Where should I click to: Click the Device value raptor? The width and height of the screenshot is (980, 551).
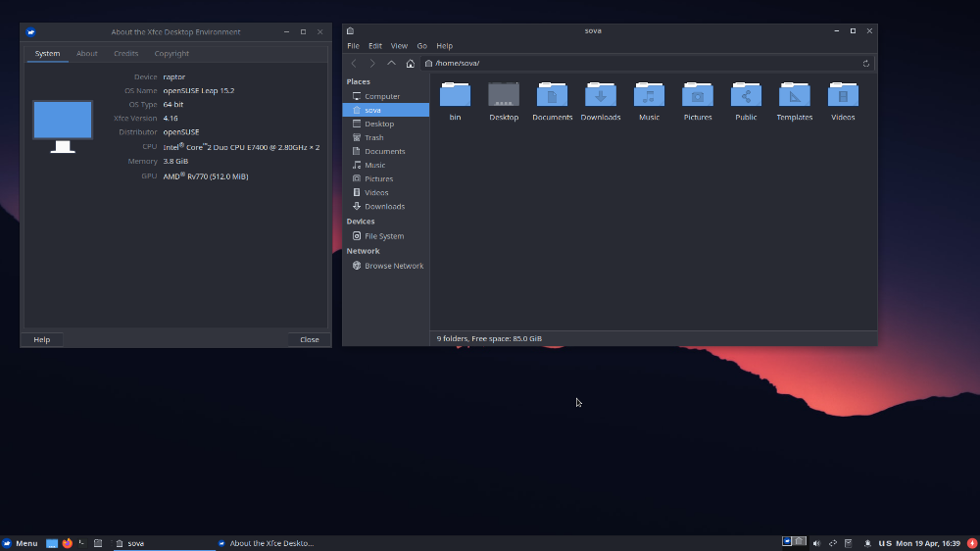tap(174, 76)
